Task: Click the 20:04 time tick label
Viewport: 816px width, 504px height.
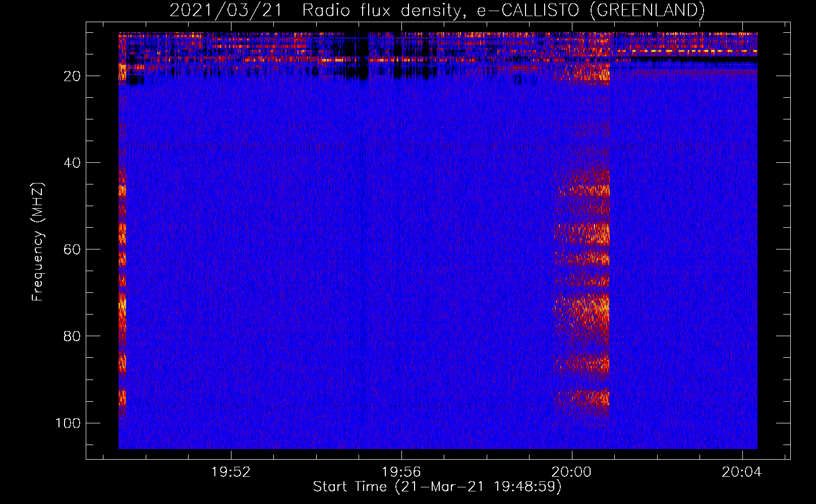Action: pos(742,472)
